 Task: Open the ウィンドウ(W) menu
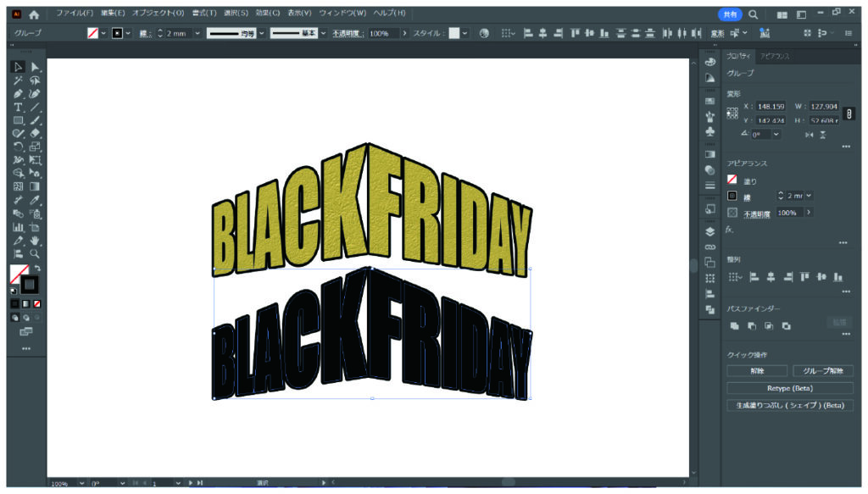tap(342, 13)
